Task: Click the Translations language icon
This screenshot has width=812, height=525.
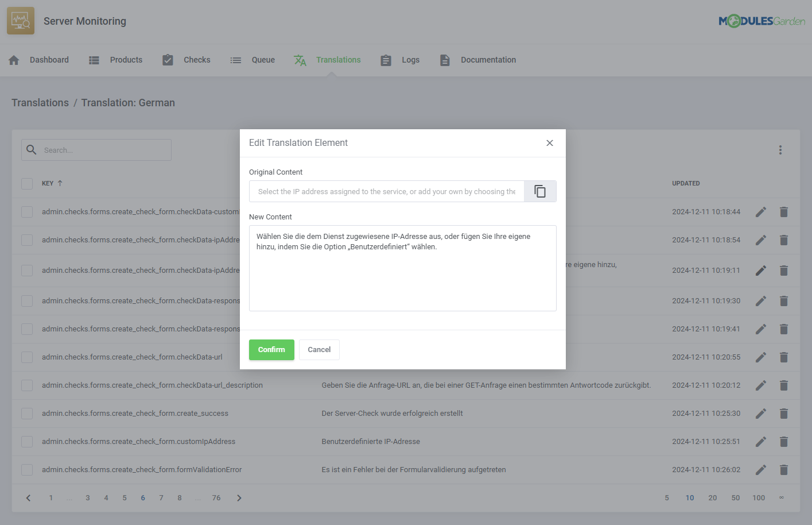Action: pyautogui.click(x=300, y=59)
